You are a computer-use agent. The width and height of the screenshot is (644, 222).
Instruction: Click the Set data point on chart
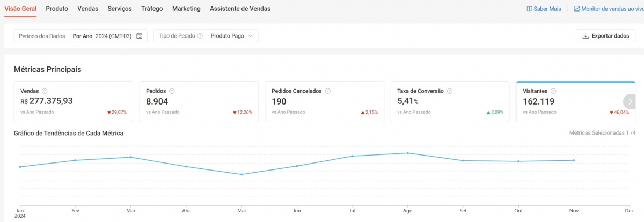(x=463, y=160)
